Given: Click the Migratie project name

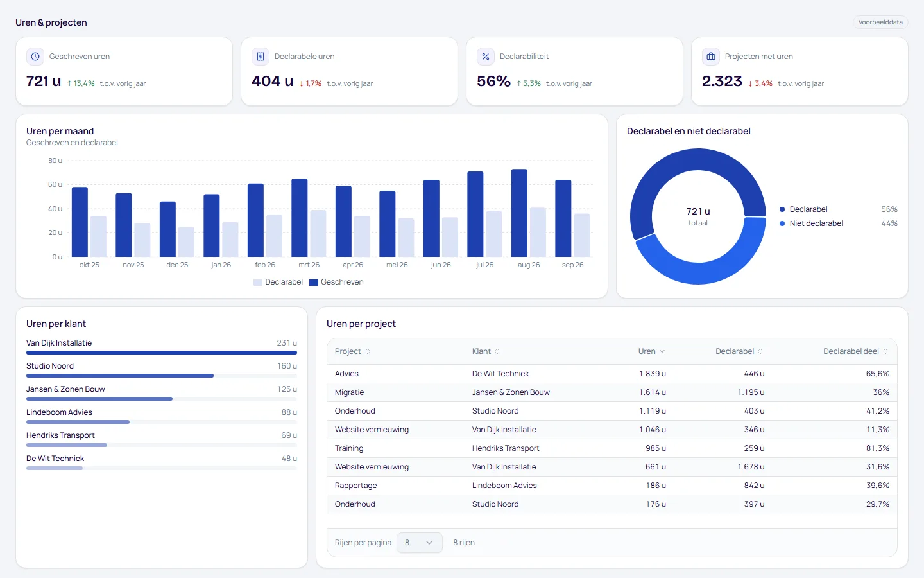Looking at the screenshot, I should pos(349,392).
